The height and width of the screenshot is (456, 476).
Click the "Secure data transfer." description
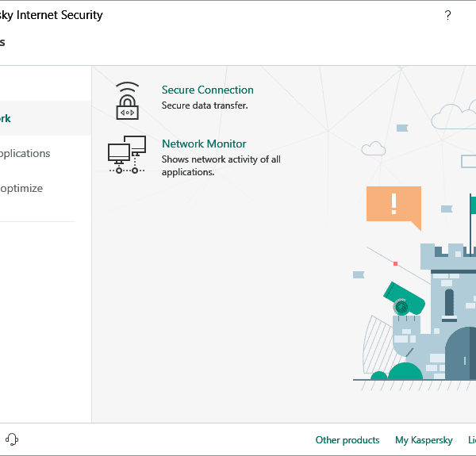pyautogui.click(x=205, y=105)
